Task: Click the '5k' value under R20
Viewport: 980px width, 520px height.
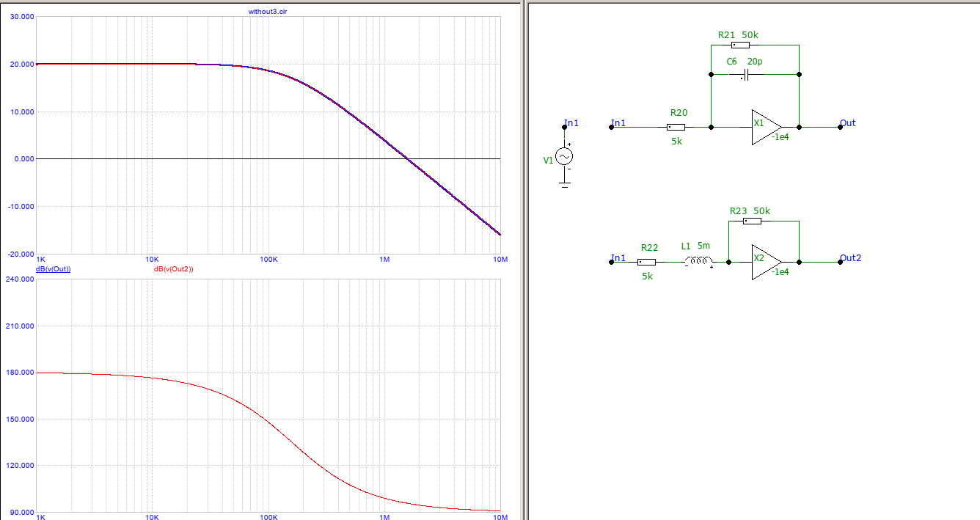Action: pyautogui.click(x=676, y=142)
